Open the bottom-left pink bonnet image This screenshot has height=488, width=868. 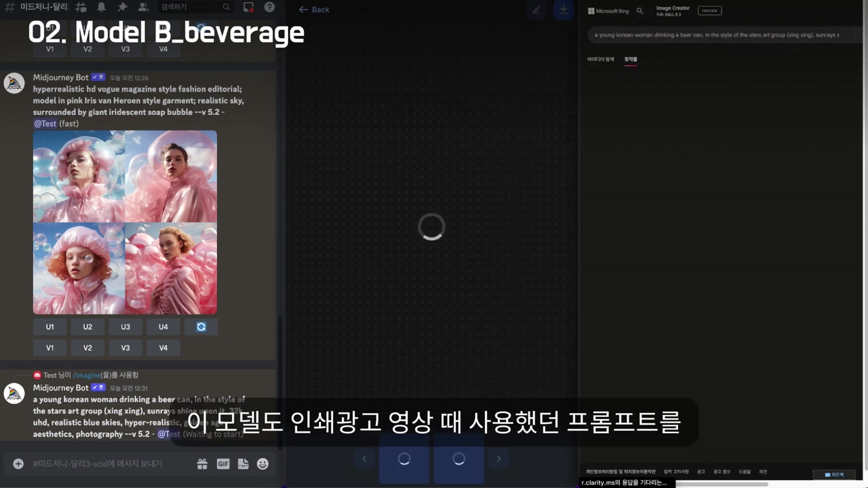[x=79, y=269]
